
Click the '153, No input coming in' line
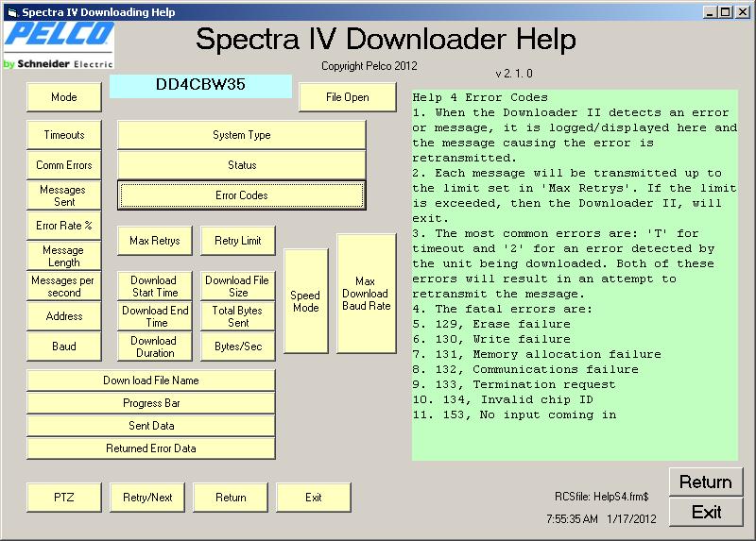click(530, 414)
